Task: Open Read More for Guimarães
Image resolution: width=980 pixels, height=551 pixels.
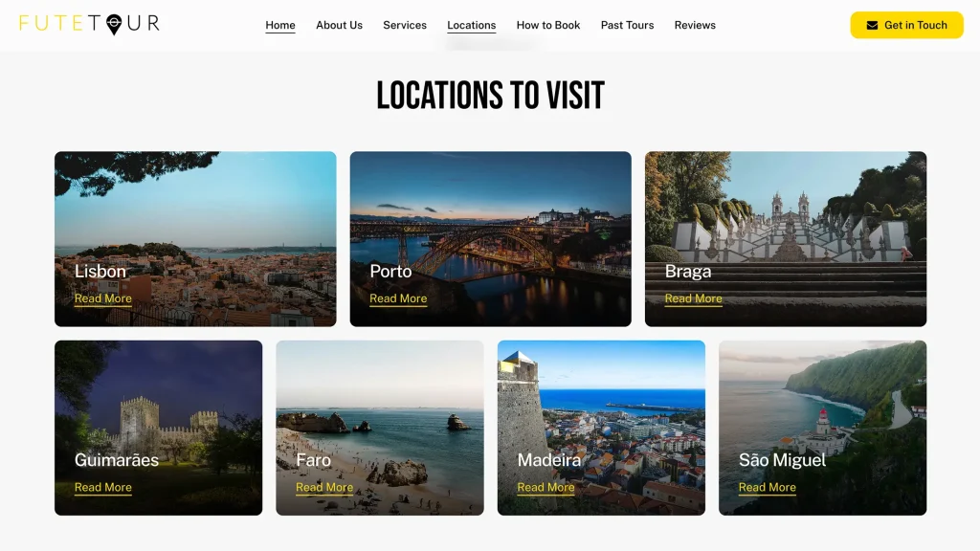Action: pyautogui.click(x=102, y=488)
